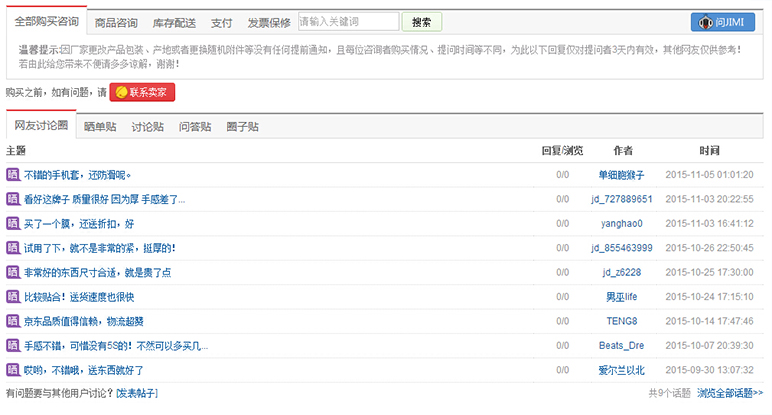
Task: Open post 比较贴合！送货速度也很快
Action: tap(79, 297)
